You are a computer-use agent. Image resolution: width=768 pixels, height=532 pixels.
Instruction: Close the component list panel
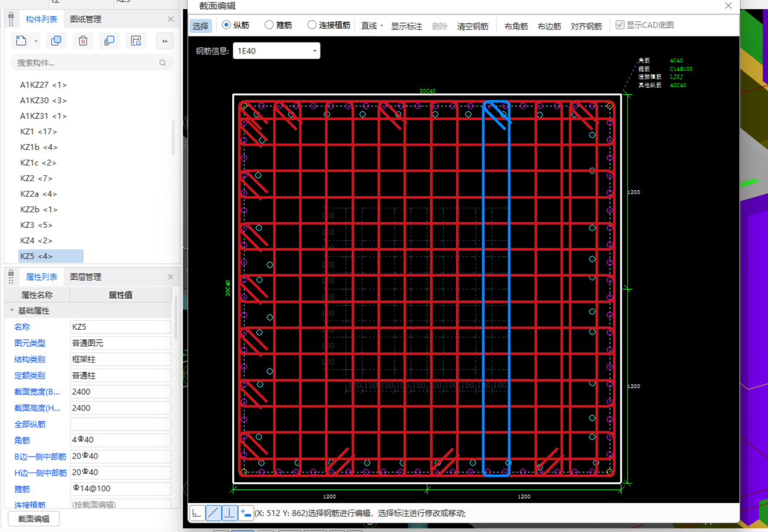click(x=170, y=19)
